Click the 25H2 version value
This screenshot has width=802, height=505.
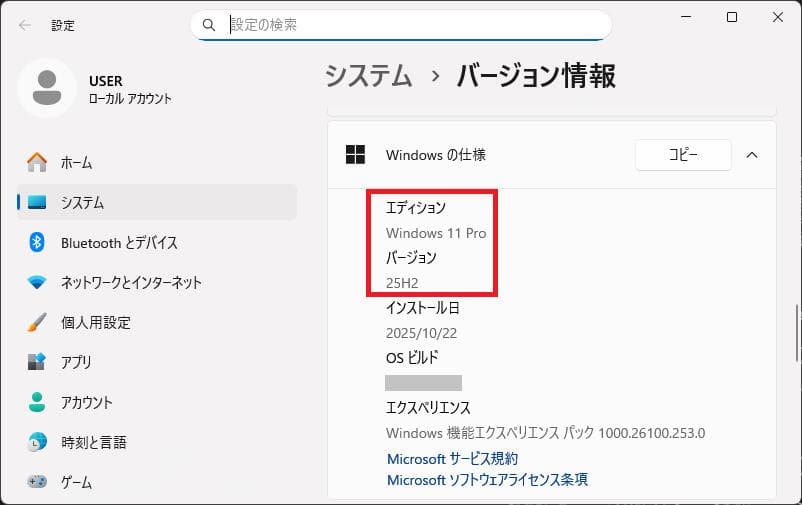tap(402, 283)
